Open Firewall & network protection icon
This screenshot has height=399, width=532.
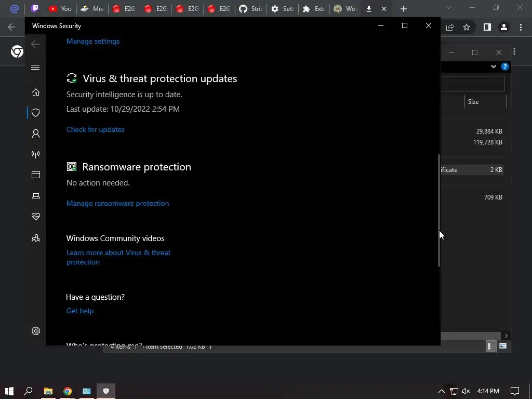36,154
